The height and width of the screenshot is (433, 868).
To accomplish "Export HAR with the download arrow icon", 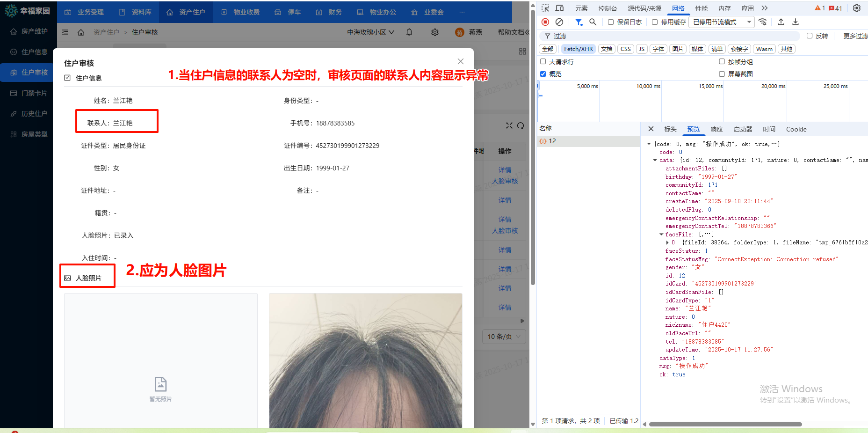I will (x=796, y=22).
